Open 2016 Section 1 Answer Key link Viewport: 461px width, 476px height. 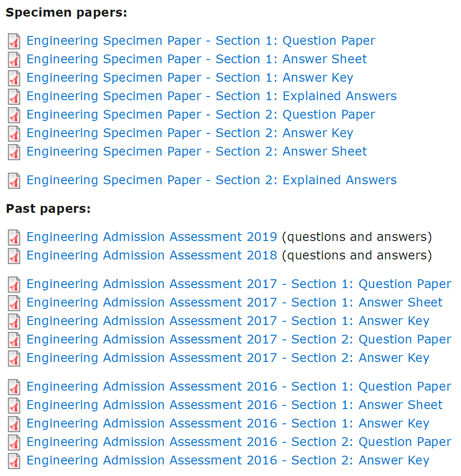(228, 423)
